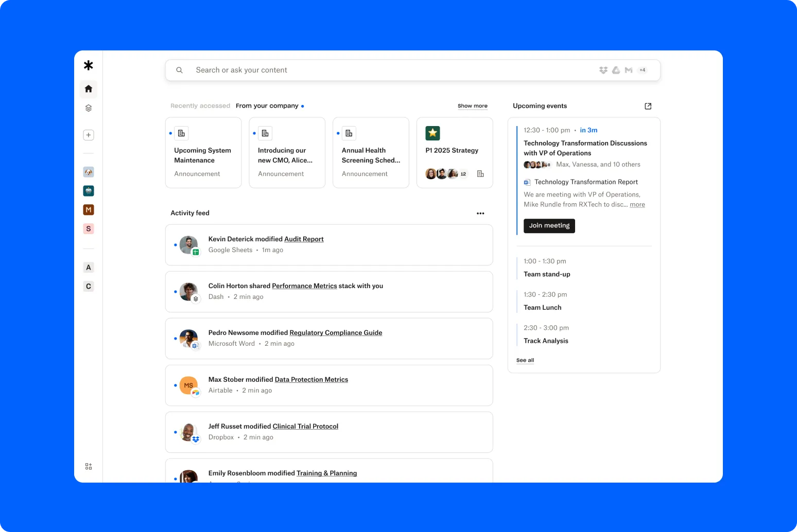The width and height of the screenshot is (797, 532).
Task: Open the P1 2025 Strategy card
Action: pyautogui.click(x=455, y=153)
